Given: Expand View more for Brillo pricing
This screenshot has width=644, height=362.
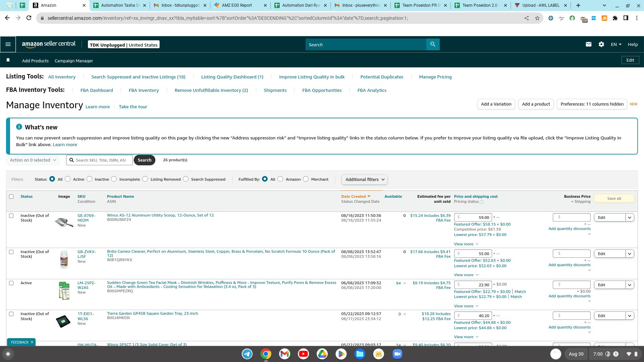Looking at the screenshot, I should pos(466,275).
